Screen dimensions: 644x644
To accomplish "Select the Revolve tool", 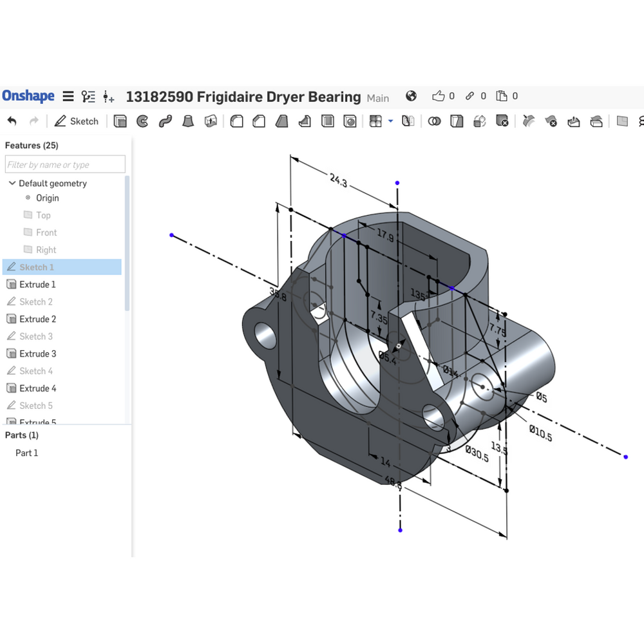I will pyautogui.click(x=142, y=121).
